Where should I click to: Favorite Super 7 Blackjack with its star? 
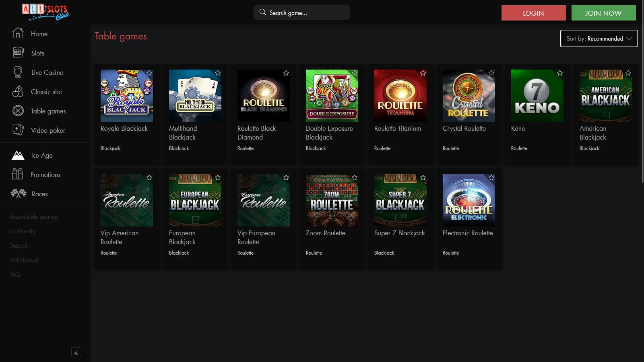[x=423, y=178]
